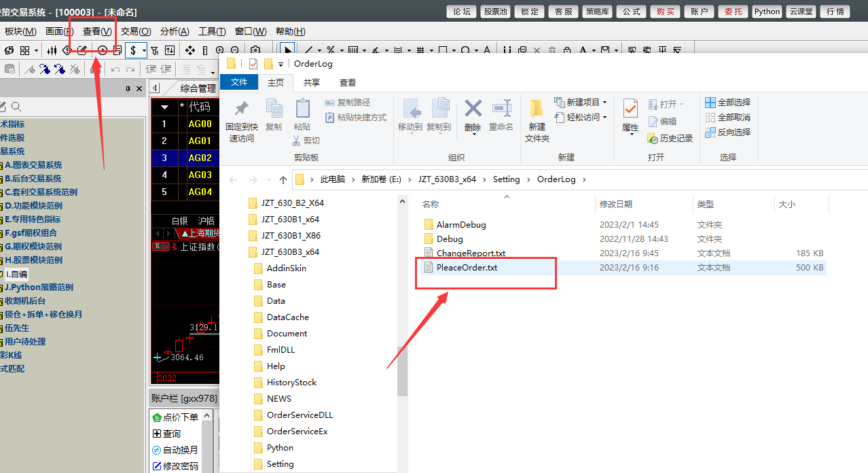Open the dollar sign icon dropdown arrow
The height and width of the screenshot is (473, 868).
(x=144, y=51)
